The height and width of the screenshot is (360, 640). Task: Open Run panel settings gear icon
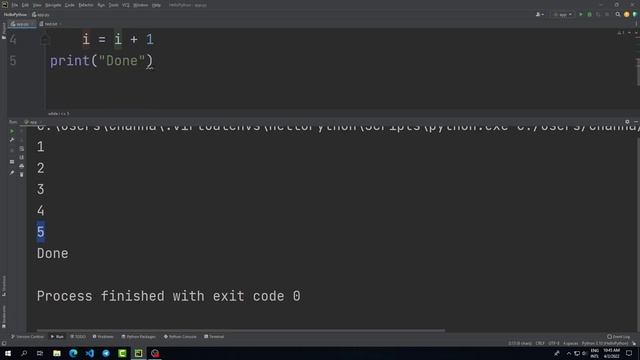pos(627,122)
